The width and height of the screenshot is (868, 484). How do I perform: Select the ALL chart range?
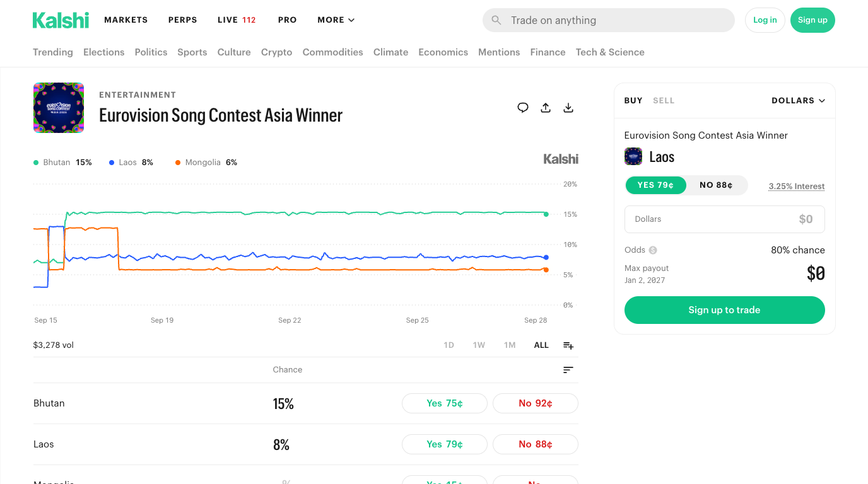tap(541, 345)
